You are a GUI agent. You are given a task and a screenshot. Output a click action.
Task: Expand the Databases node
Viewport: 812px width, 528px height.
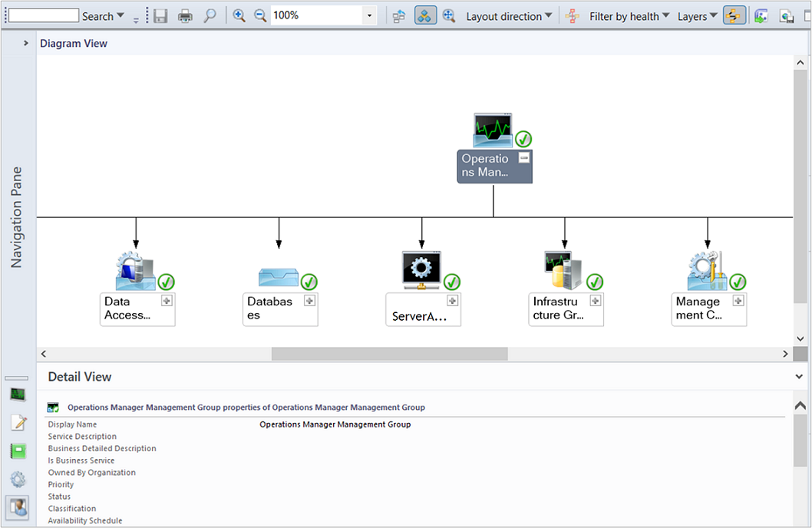(309, 301)
